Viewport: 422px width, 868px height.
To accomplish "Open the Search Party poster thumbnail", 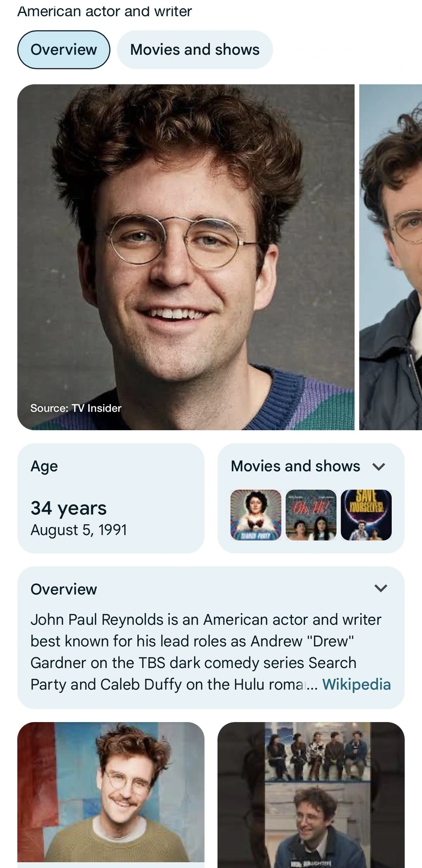I will coord(256,515).
